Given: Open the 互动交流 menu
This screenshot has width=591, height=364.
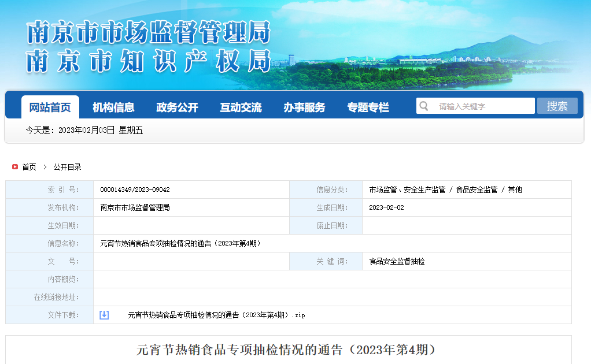Looking at the screenshot, I should pos(241,107).
